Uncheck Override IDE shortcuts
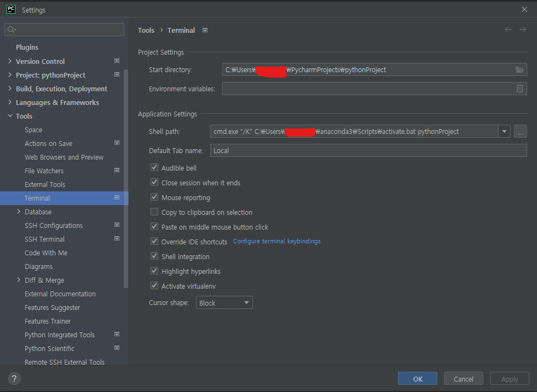This screenshot has height=392, width=537. pyautogui.click(x=154, y=241)
